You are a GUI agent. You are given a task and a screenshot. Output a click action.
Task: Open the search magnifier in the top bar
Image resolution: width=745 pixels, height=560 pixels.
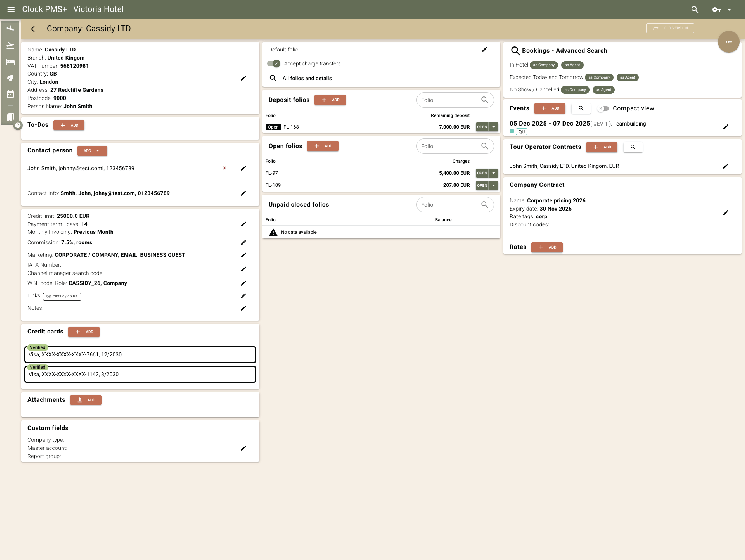coord(695,9)
